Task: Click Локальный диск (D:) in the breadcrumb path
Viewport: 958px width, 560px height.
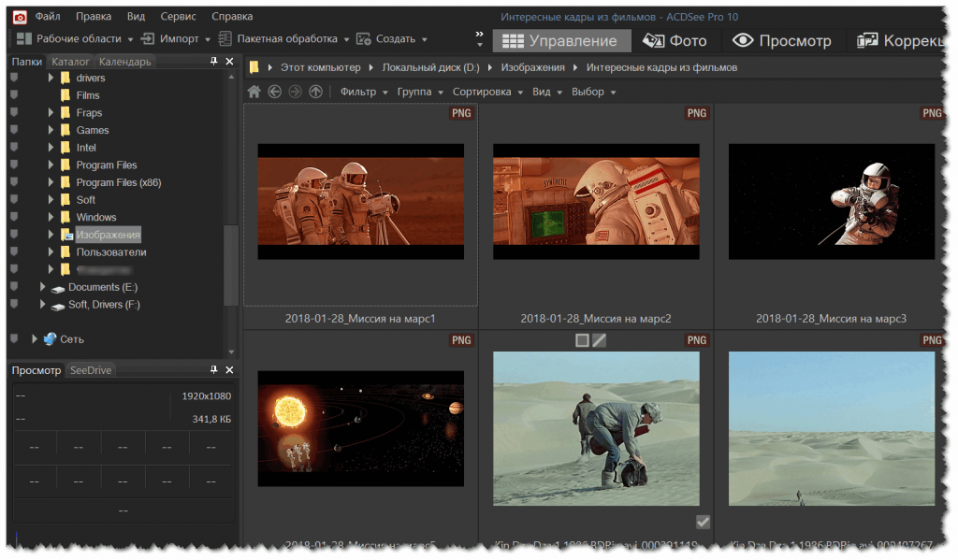Action: tap(430, 67)
